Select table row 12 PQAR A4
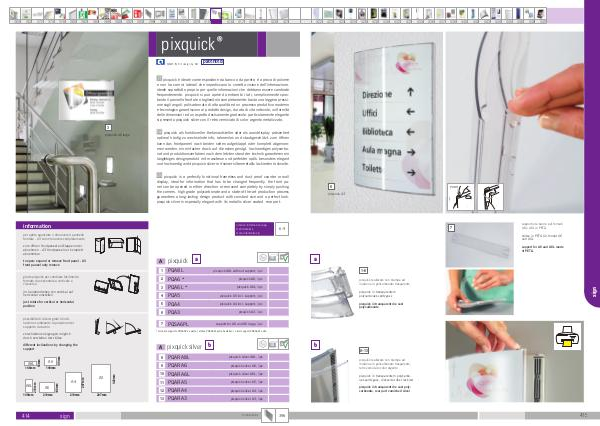 [x=222, y=390]
